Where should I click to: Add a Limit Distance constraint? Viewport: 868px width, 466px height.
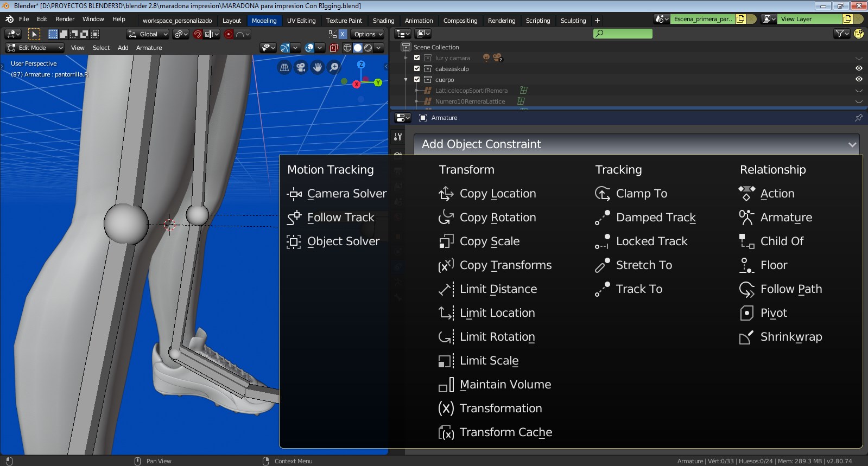tap(487, 289)
